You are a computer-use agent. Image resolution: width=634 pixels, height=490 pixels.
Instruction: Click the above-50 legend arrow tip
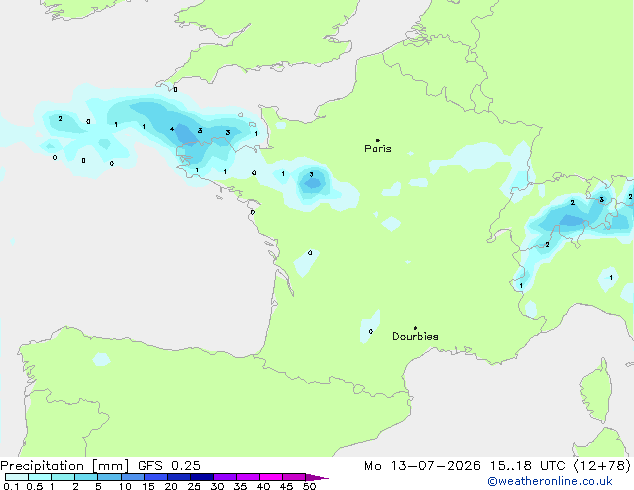(x=317, y=477)
